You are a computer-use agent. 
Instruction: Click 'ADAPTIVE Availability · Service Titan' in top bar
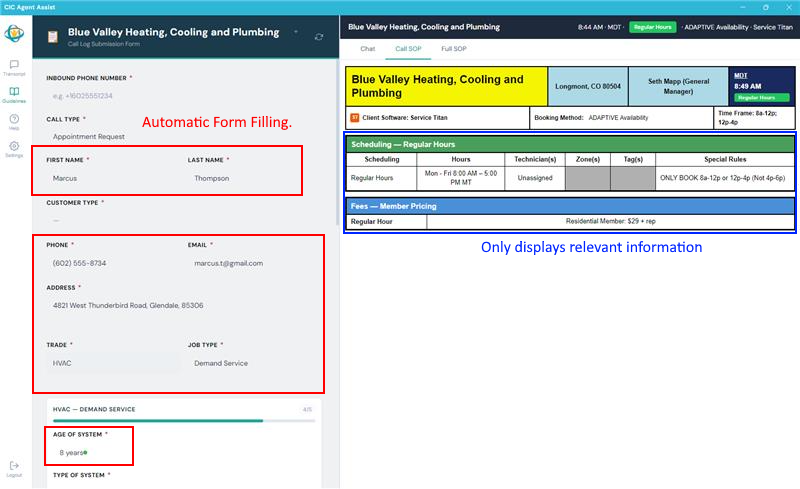738,27
